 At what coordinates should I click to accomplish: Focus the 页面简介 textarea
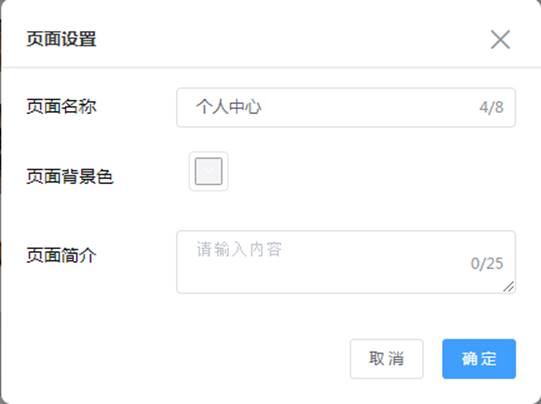click(x=346, y=262)
